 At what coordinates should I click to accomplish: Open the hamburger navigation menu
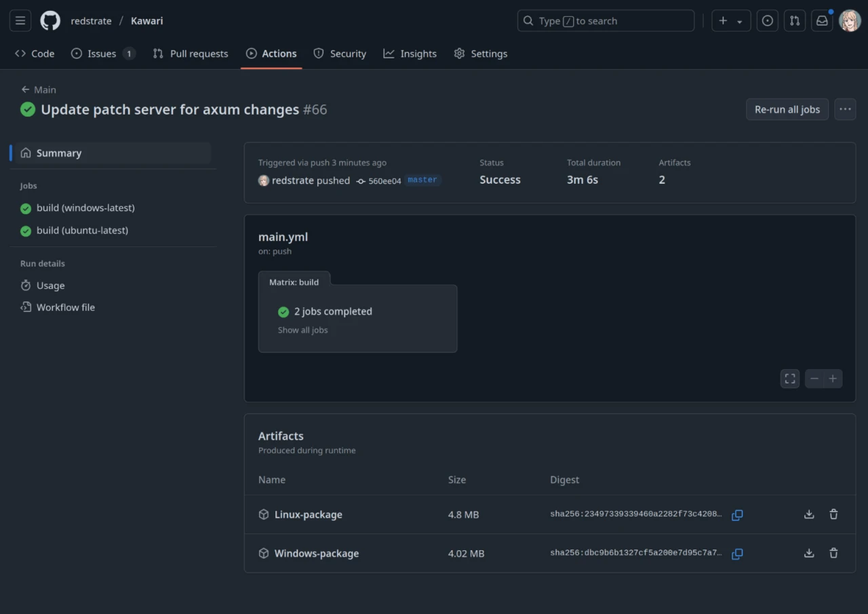20,20
